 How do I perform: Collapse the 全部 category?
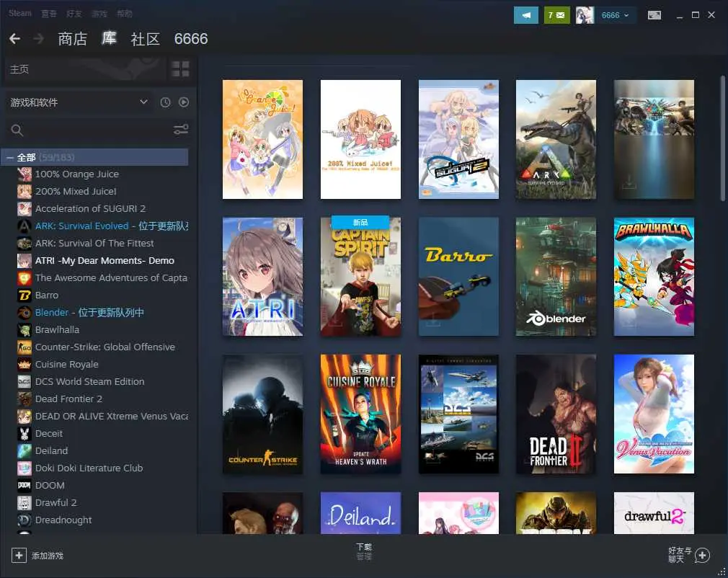pos(9,158)
